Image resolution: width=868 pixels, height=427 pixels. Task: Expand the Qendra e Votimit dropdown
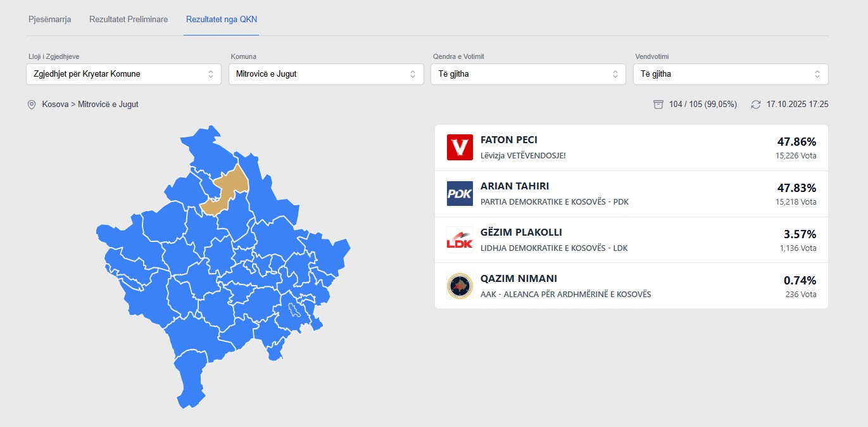pos(528,74)
